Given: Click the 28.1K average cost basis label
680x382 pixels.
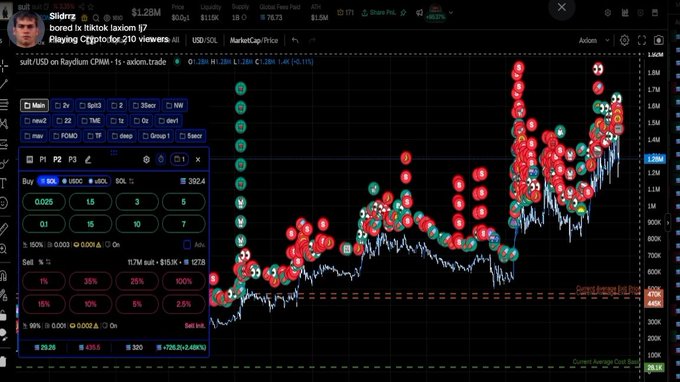Looking at the screenshot, I should pyautogui.click(x=654, y=368).
